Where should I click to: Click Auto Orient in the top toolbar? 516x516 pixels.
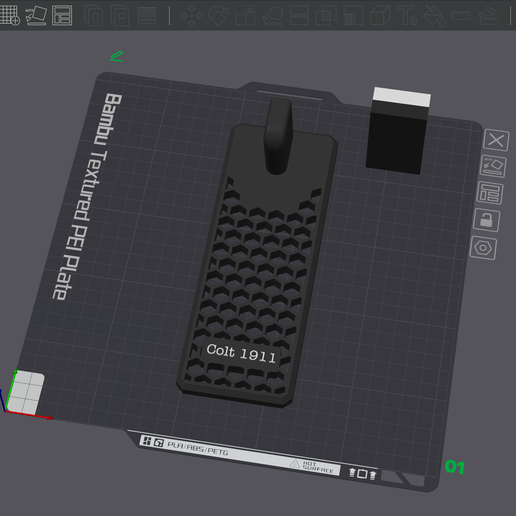point(36,15)
